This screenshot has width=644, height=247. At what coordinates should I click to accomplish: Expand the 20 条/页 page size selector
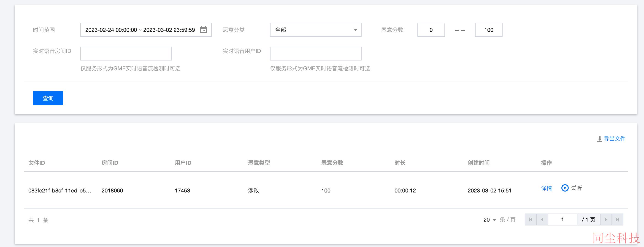(x=490, y=220)
